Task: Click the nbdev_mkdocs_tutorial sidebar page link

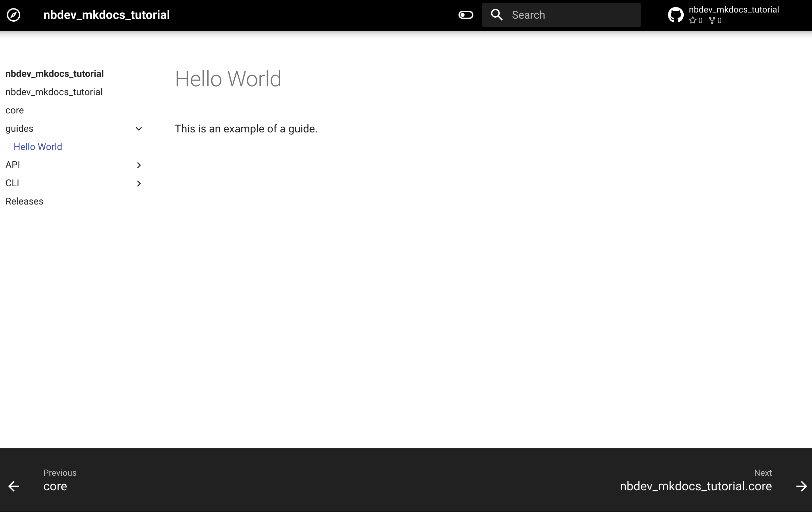Action: pyautogui.click(x=54, y=92)
